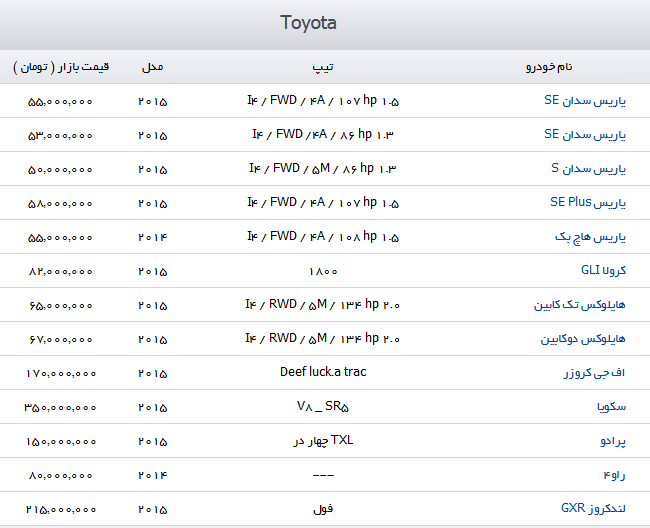This screenshot has height=528, width=650.
Task: Click the spec text for هایلوکس تک کابین
Action: (x=323, y=305)
